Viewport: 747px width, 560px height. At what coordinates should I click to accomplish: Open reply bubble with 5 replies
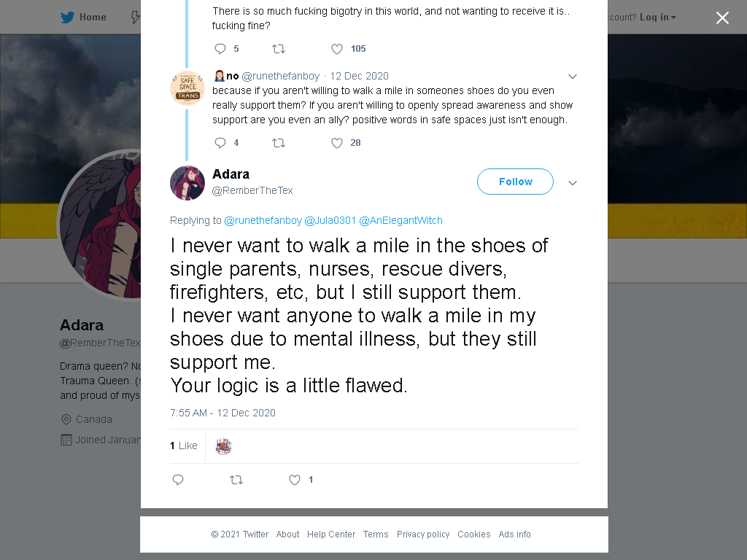220,49
